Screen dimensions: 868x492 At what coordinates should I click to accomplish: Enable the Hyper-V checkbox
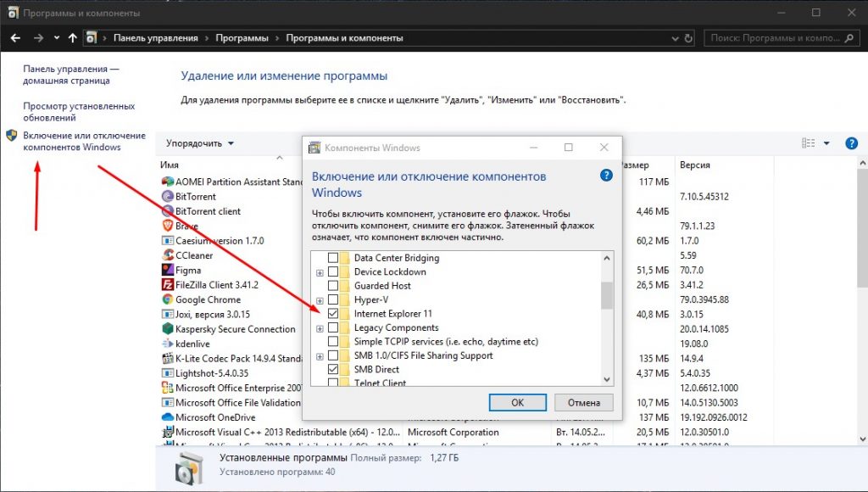[333, 299]
